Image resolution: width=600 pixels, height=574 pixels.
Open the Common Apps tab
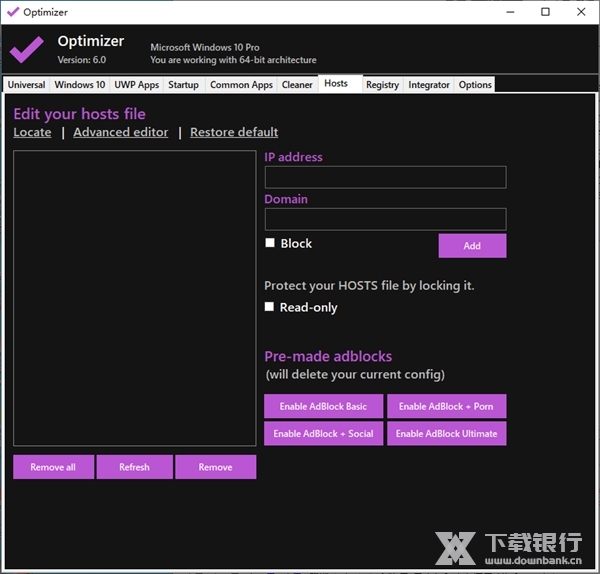[x=241, y=85]
